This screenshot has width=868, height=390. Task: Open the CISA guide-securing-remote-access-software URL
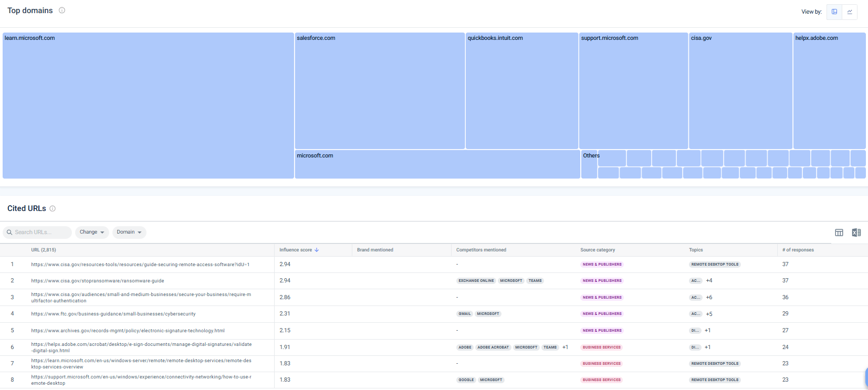(x=140, y=265)
